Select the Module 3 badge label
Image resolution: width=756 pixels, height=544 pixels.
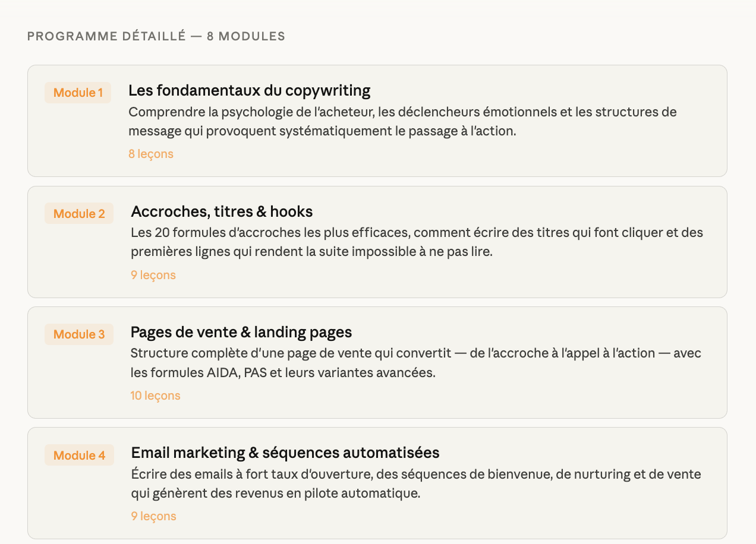pos(79,334)
